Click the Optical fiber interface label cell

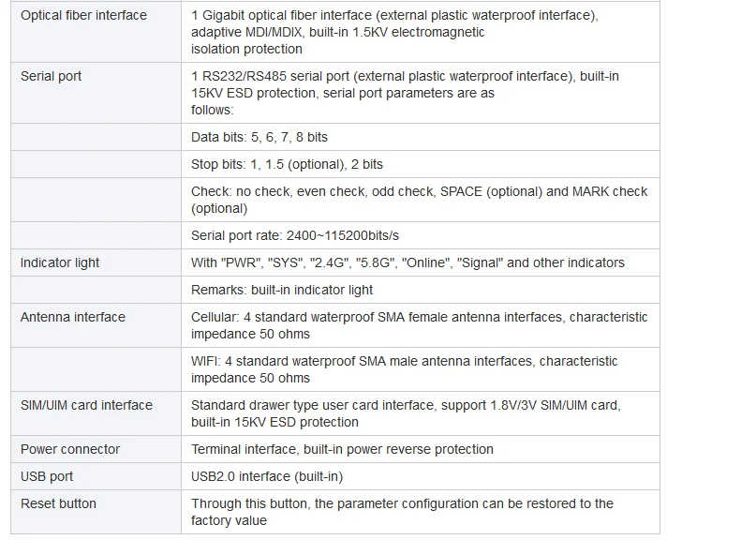[x=96, y=32]
